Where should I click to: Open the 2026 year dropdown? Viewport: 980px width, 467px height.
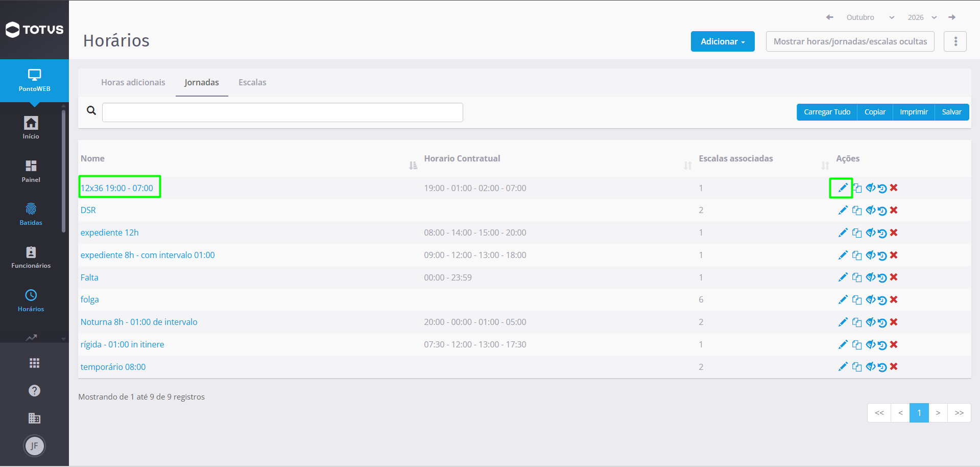click(x=922, y=17)
